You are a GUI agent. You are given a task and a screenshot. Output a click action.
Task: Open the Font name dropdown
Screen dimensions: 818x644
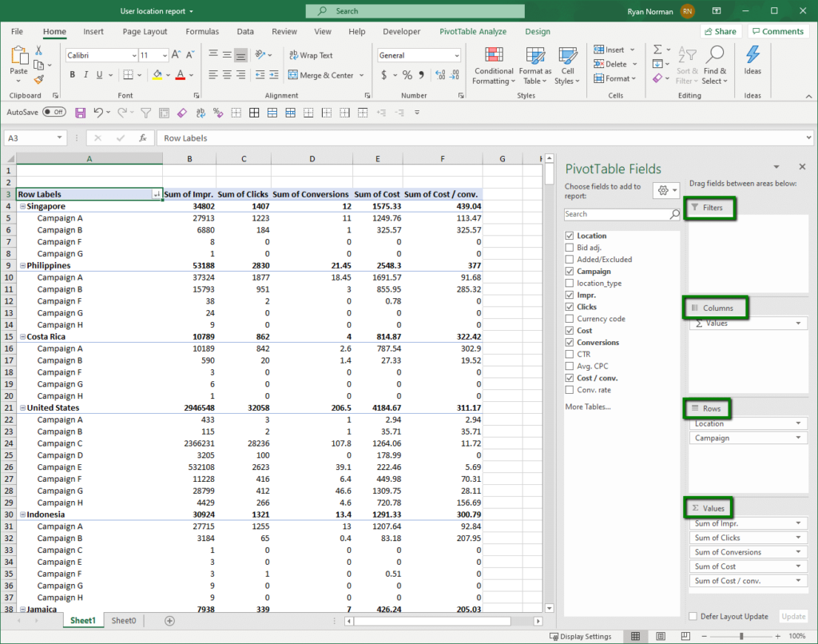tap(133, 54)
